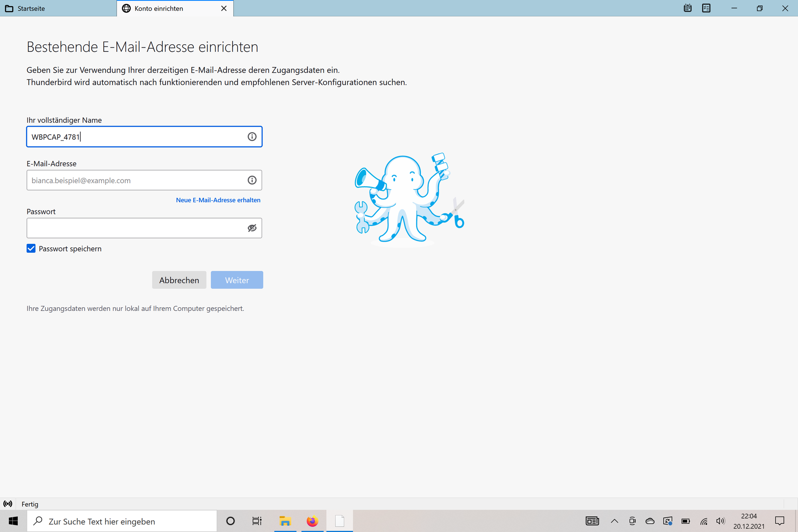Show info for the full name field
This screenshot has width=798, height=532.
tap(252, 137)
